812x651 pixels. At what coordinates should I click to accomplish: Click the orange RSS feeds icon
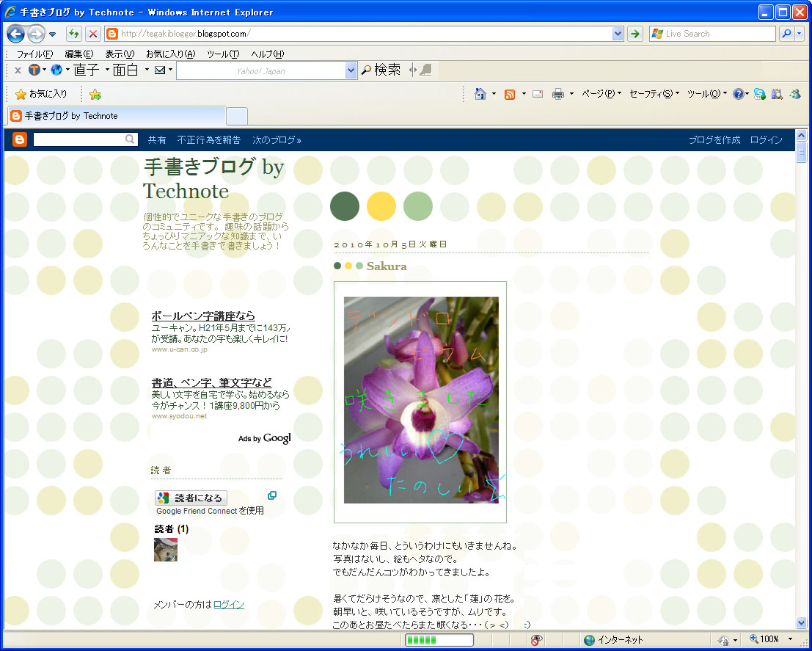[510, 95]
